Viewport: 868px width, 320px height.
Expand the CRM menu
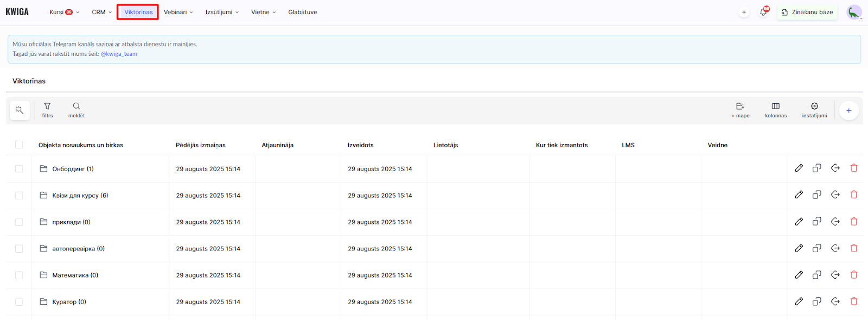pos(101,12)
